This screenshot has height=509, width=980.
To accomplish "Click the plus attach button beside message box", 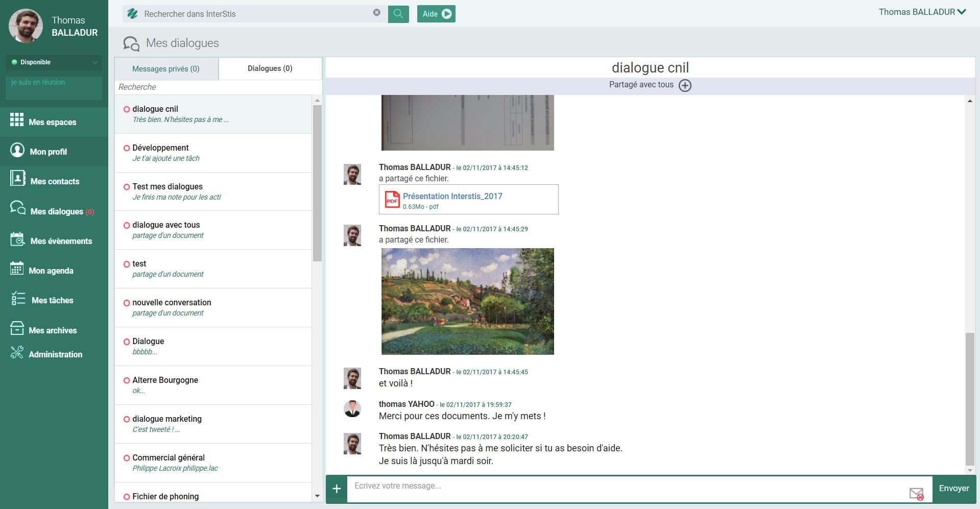I will pos(337,489).
